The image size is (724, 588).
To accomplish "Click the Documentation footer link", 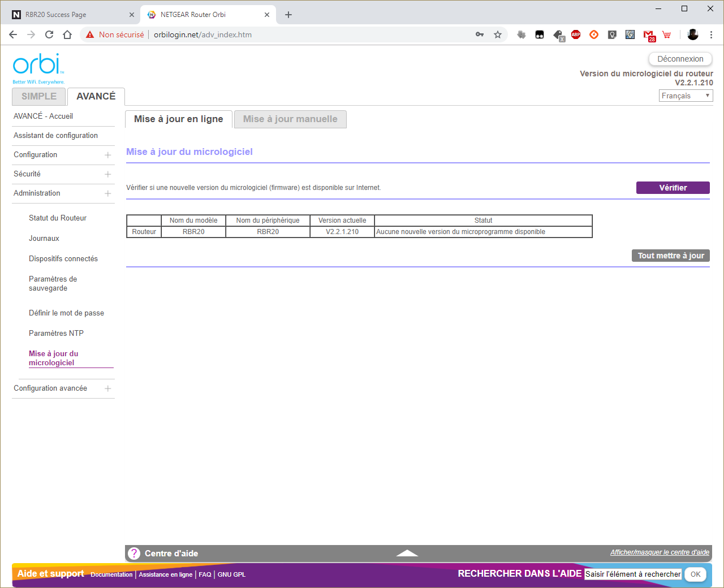I will (111, 574).
